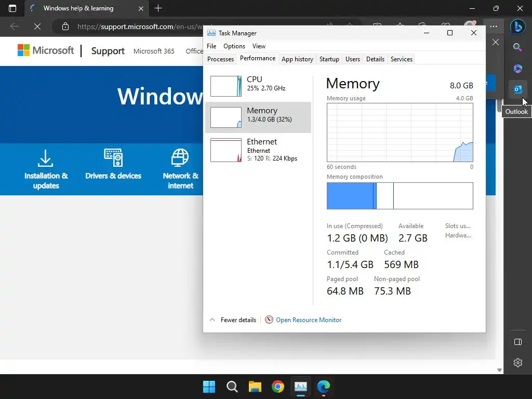Open Task Manager Options menu
The width and height of the screenshot is (532, 399).
pyautogui.click(x=234, y=46)
